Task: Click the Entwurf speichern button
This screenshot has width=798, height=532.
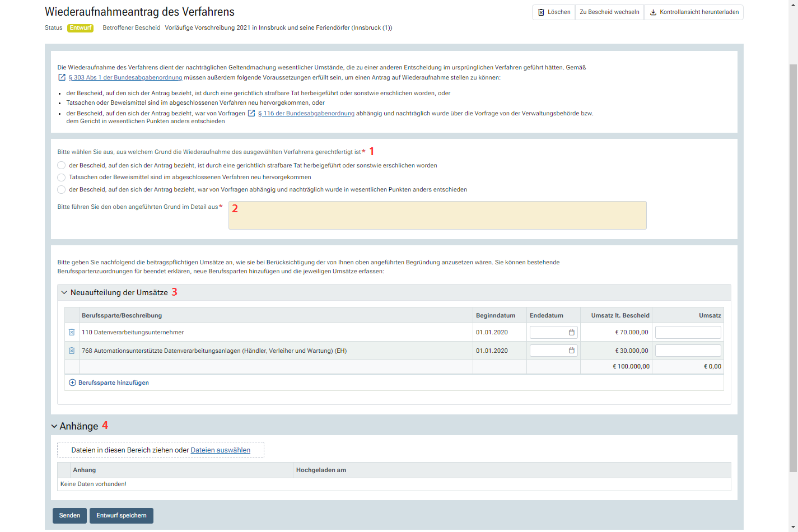Action: click(122, 516)
